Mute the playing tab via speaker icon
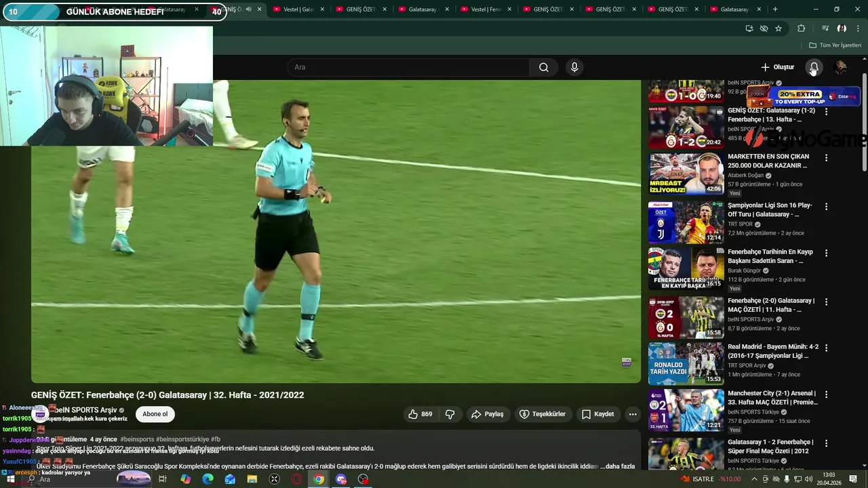The image size is (868, 488). 248,9
